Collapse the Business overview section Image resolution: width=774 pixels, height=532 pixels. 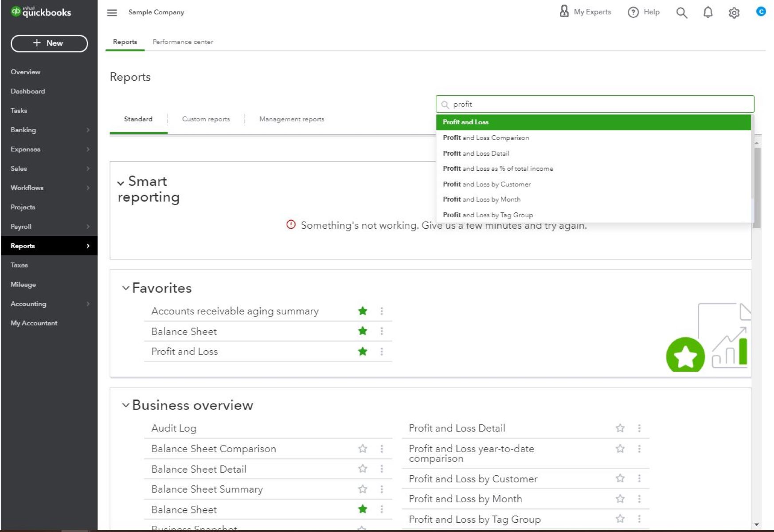point(125,404)
